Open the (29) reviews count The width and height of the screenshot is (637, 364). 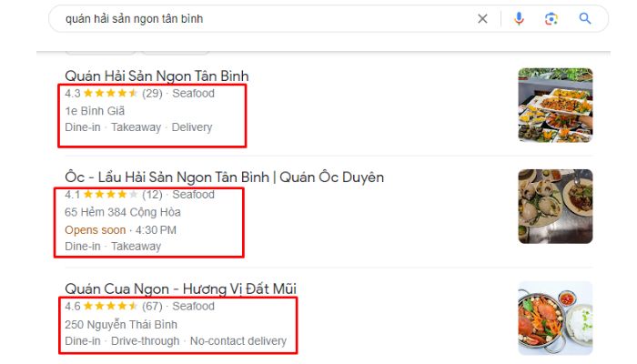[x=152, y=94]
